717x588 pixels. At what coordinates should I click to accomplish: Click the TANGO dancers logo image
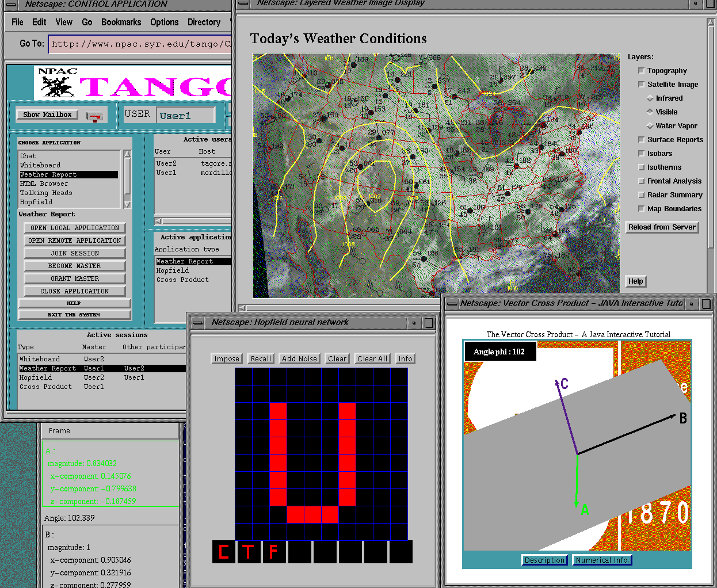point(56,87)
